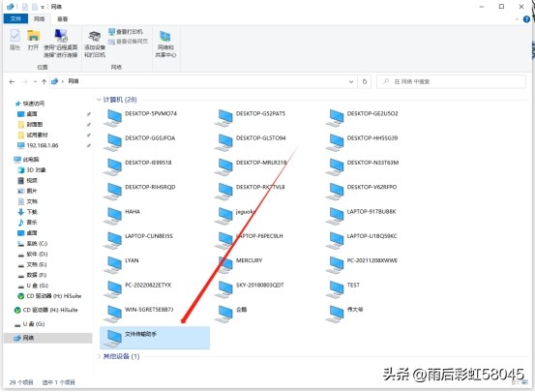Select the LAPTOP-917BUB8K computer icon
Screen dimensions: 535x392
[335, 216]
